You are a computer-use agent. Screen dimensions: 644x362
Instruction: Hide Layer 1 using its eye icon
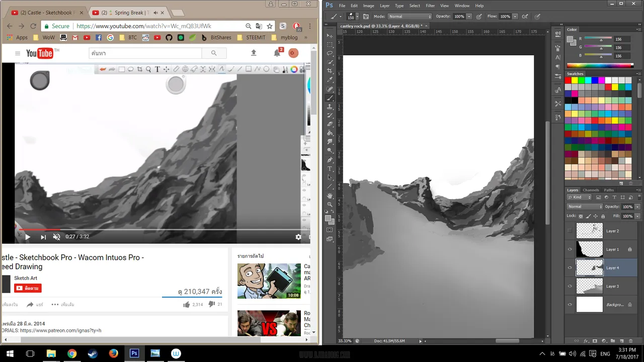pyautogui.click(x=570, y=249)
